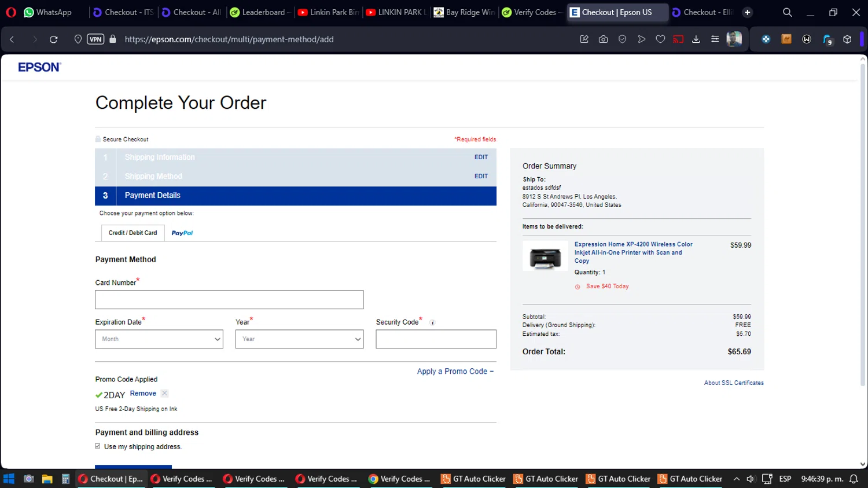Viewport: 868px width, 488px height.
Task: Switch to Chrome Verify Codes taskbar window
Action: click(400, 479)
